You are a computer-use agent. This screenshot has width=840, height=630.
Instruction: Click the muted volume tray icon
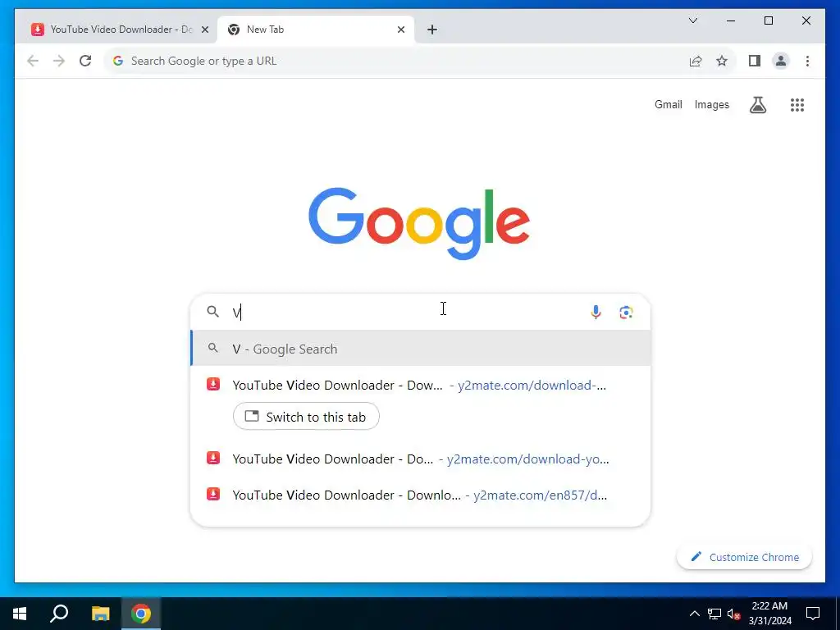click(x=733, y=614)
